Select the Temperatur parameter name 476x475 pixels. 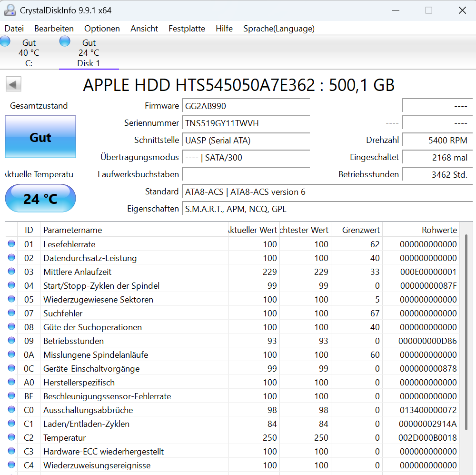64,438
